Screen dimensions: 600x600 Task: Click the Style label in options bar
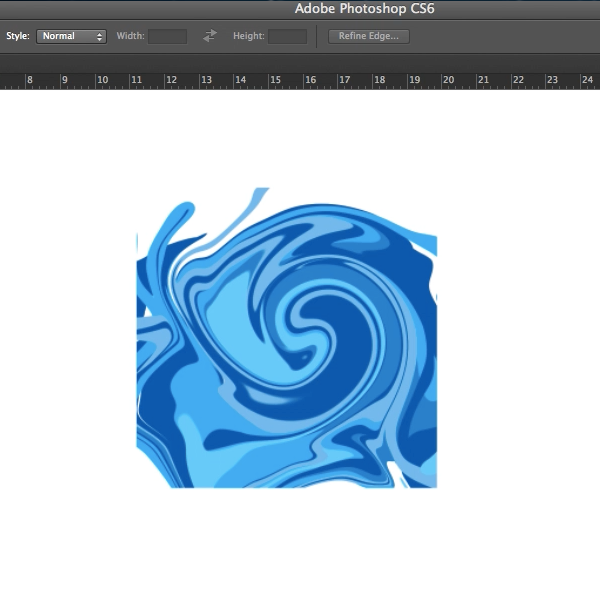click(x=18, y=36)
